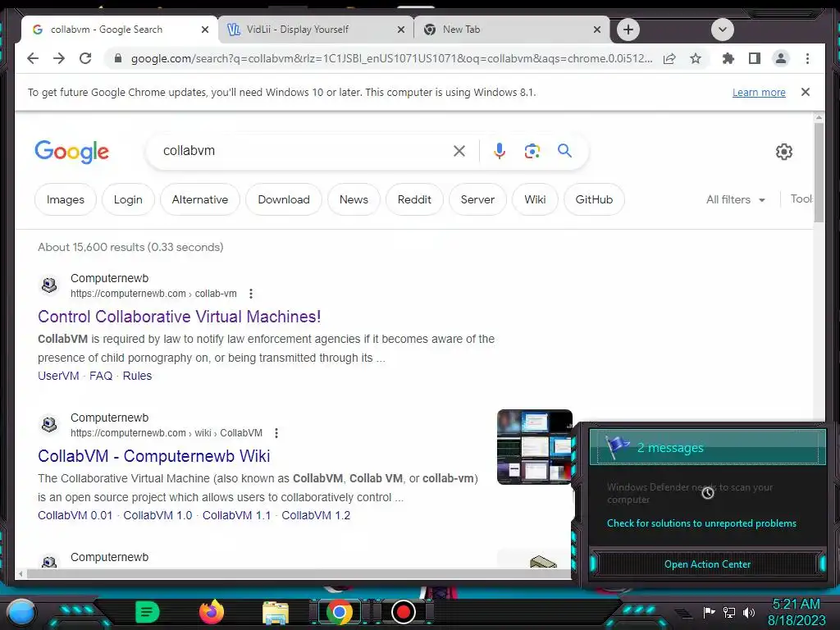
Task: Open the CollabVM 0.01 sitelink
Action: [x=75, y=515]
